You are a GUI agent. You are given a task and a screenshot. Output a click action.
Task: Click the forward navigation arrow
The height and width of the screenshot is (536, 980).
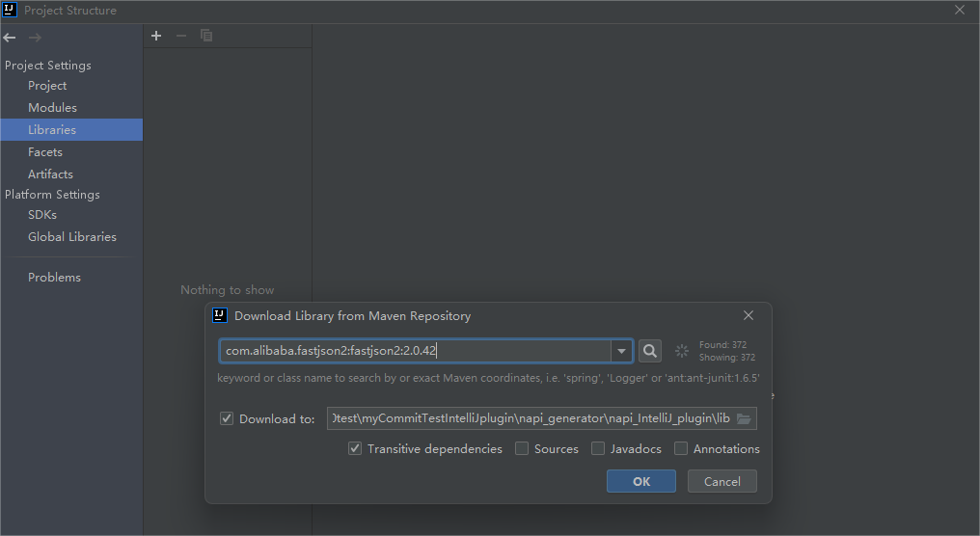pyautogui.click(x=35, y=38)
